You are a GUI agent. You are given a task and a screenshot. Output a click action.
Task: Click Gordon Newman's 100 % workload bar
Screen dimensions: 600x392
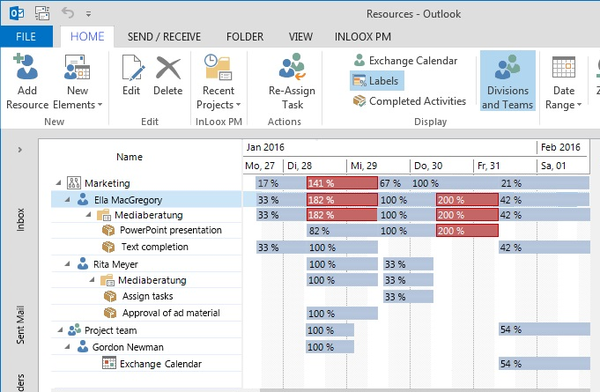(330, 347)
